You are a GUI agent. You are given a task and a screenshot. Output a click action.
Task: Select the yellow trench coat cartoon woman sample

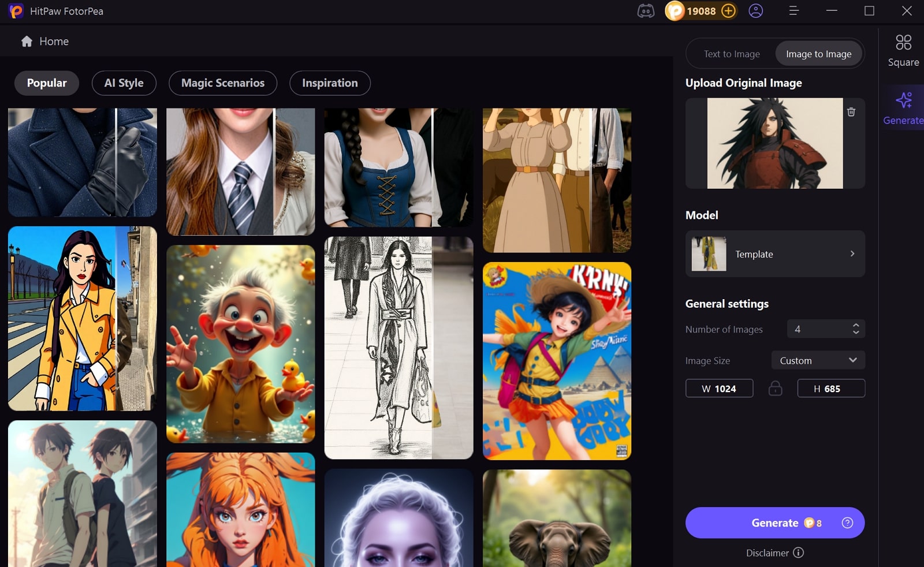pos(83,318)
